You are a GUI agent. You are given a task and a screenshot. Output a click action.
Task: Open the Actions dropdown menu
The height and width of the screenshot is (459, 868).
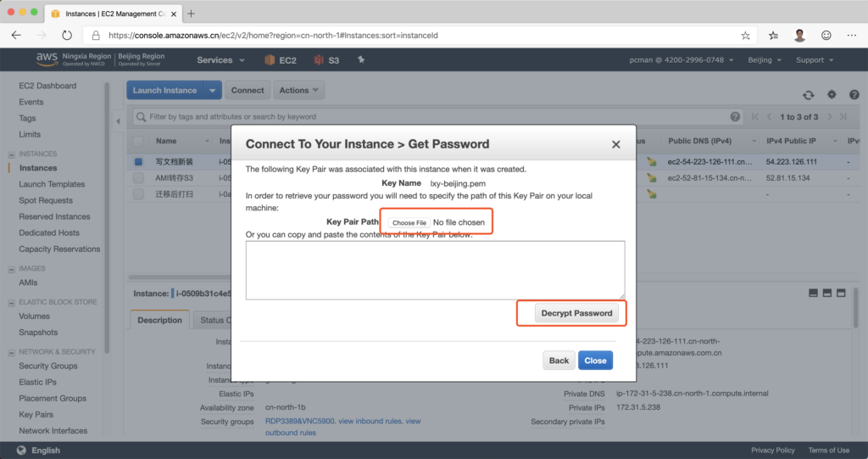[x=299, y=90]
